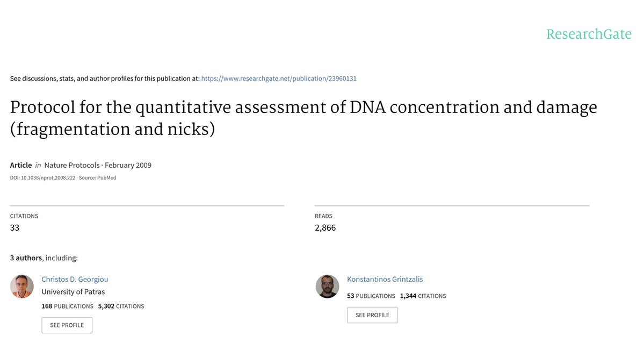Click the ResearchGate logo
The width and height of the screenshot is (644, 357).
coord(589,34)
